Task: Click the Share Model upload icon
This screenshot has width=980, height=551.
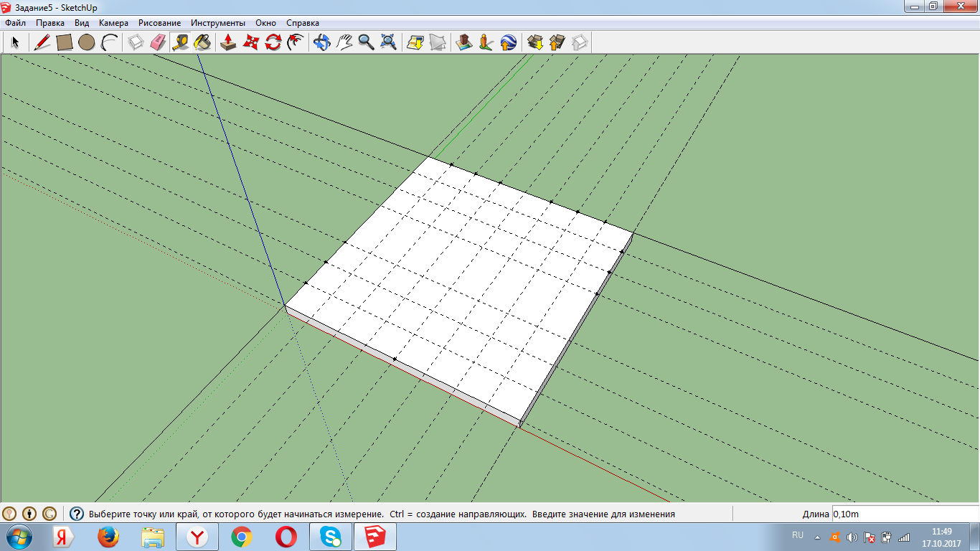Action: click(x=557, y=42)
